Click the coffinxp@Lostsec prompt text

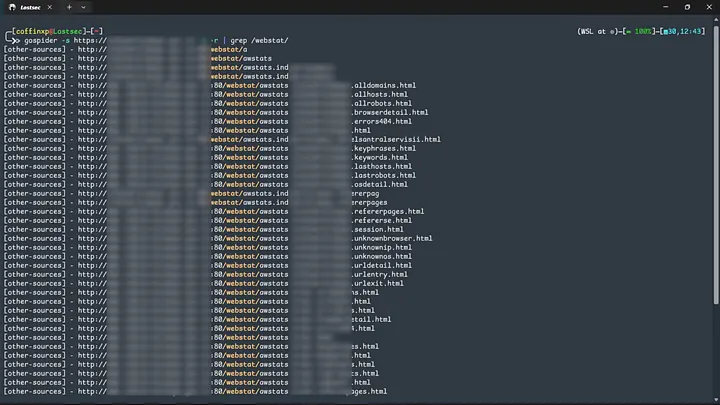[x=49, y=31]
